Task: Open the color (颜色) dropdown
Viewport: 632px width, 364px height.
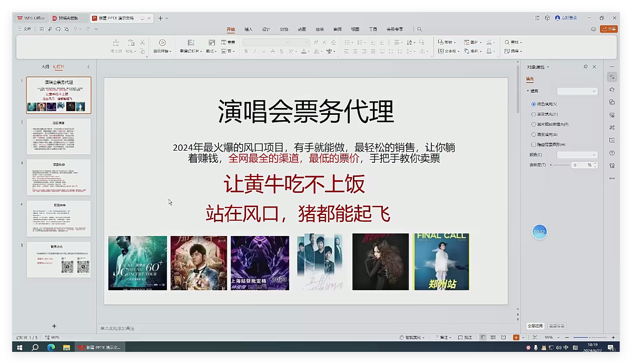Action: [577, 155]
